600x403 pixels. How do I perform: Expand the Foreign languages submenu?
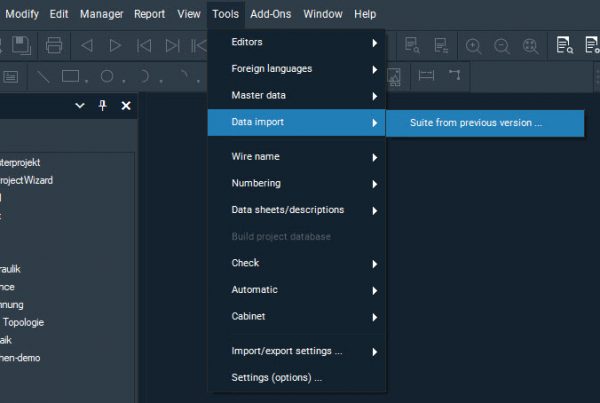(296, 69)
